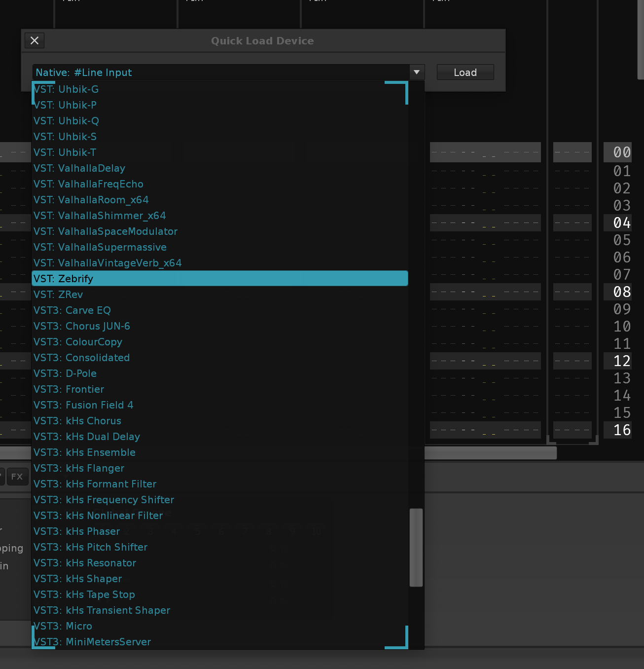Select VST: ZRev plugin

point(58,295)
